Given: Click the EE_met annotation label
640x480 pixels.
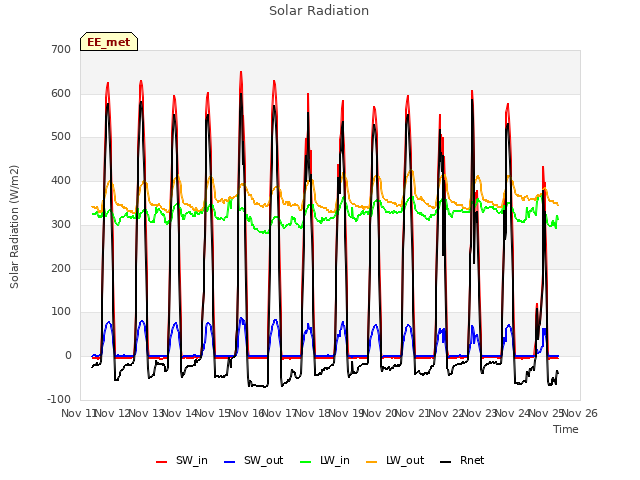Looking at the screenshot, I should point(109,42).
